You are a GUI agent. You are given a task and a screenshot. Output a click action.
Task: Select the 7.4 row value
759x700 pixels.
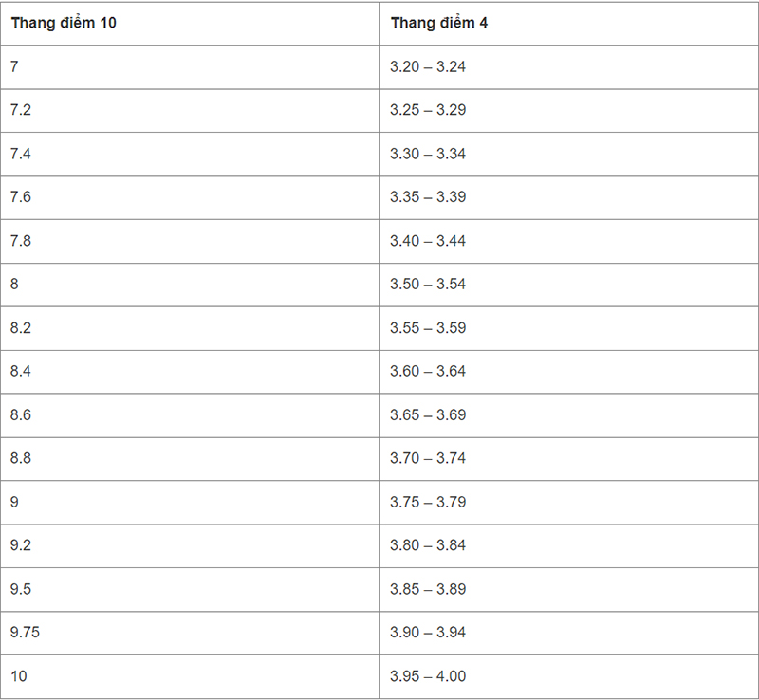click(190, 155)
